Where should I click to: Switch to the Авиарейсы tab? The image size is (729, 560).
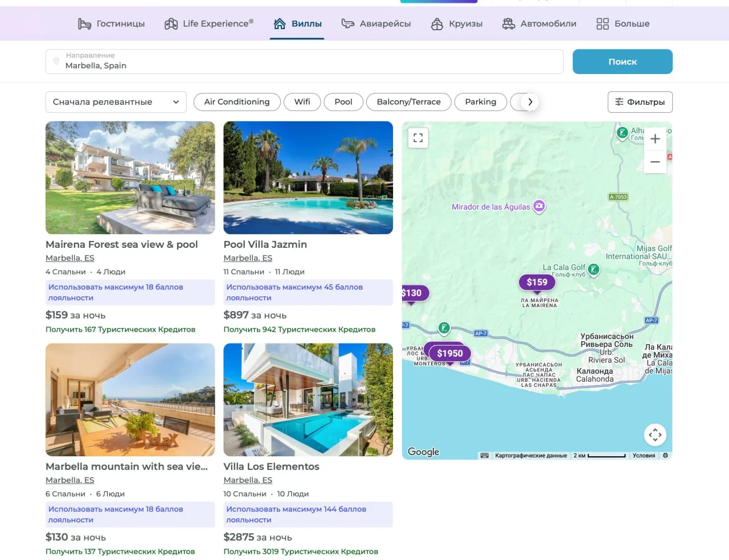376,24
